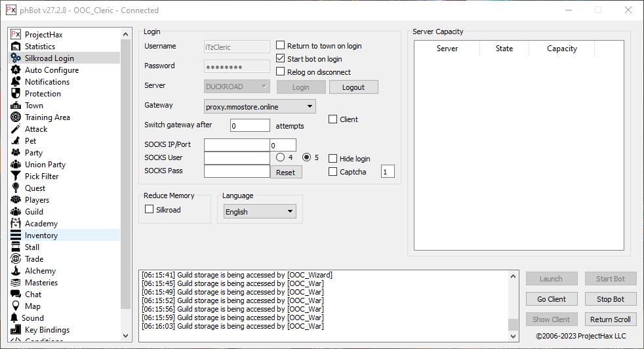Switch to the Guild section
Screen dimensions: 644x349
click(34, 212)
